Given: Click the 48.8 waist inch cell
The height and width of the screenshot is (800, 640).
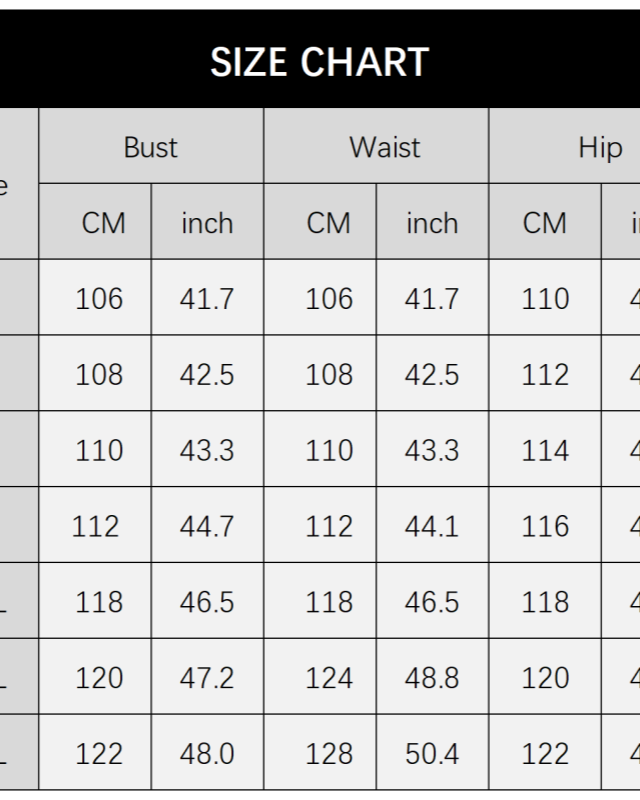Looking at the screenshot, I should point(432,678).
